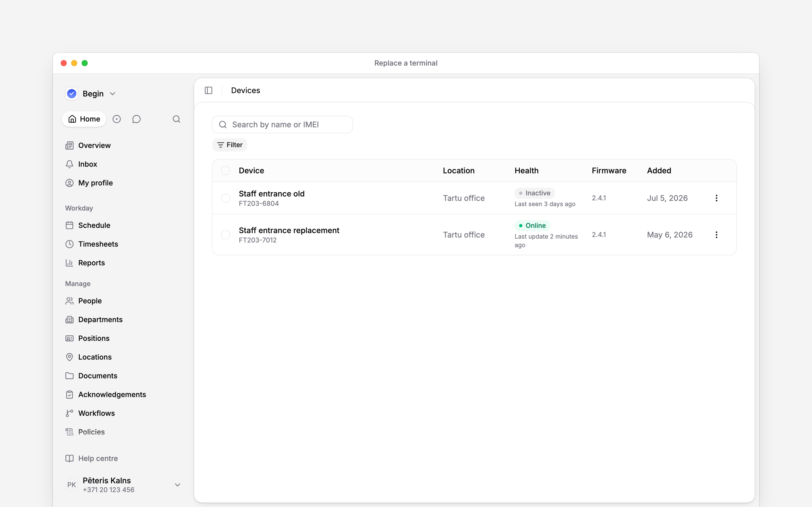Screen dimensions: 812x507
Task: Open the sidebar search icon
Action: 177,119
